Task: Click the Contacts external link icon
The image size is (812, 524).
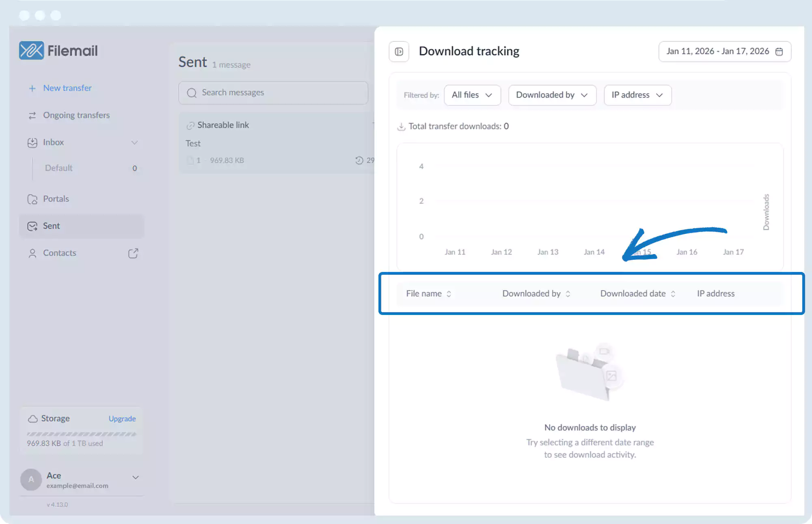Action: 133,253
